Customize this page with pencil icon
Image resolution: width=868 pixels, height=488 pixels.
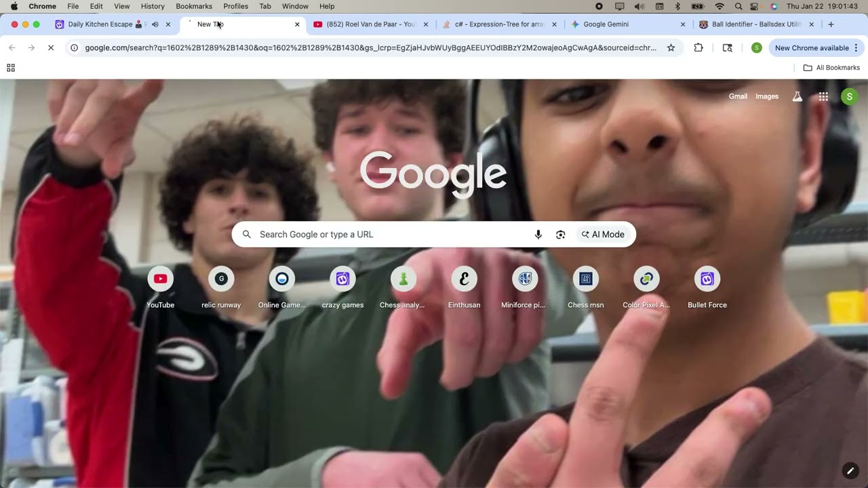[850, 470]
